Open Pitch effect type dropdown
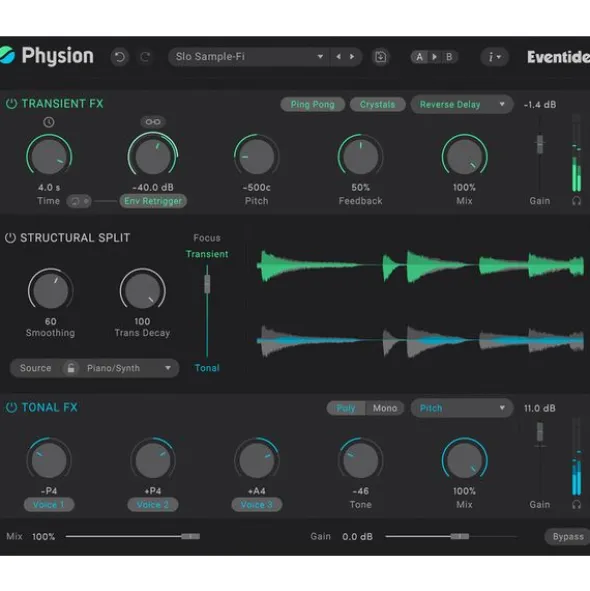The height and width of the screenshot is (591, 590). [462, 408]
